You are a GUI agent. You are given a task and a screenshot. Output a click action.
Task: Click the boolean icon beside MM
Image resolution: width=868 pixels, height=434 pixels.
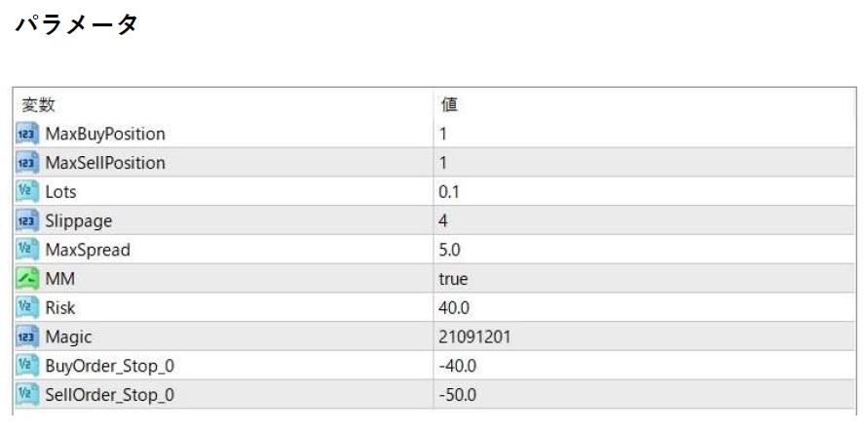(28, 279)
